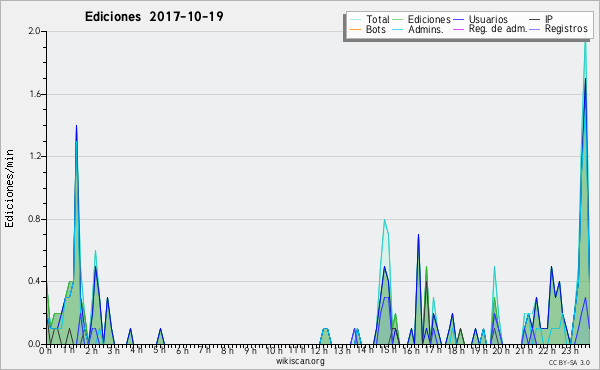Click the 20 h axis label
Image resolution: width=600 pixels, height=370 pixels.
tap(501, 350)
